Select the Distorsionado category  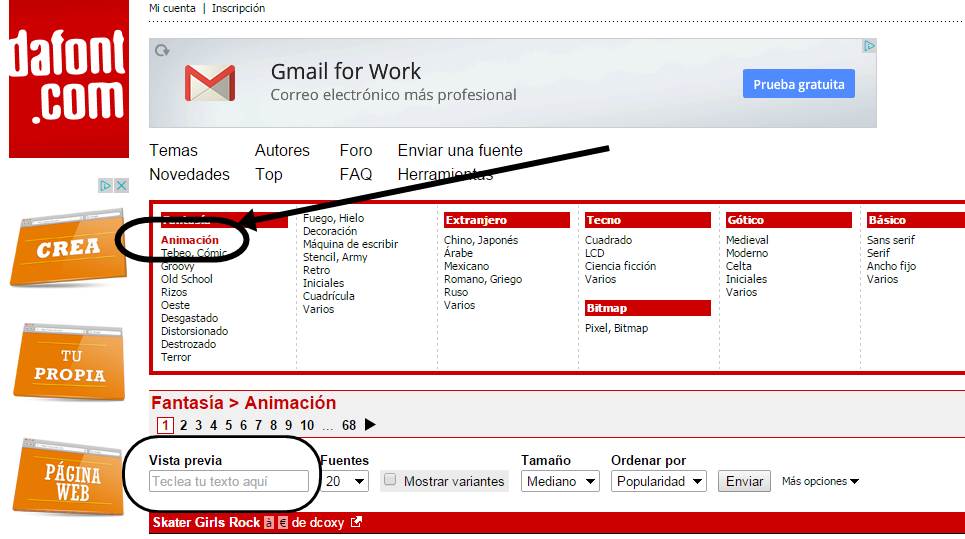click(194, 331)
